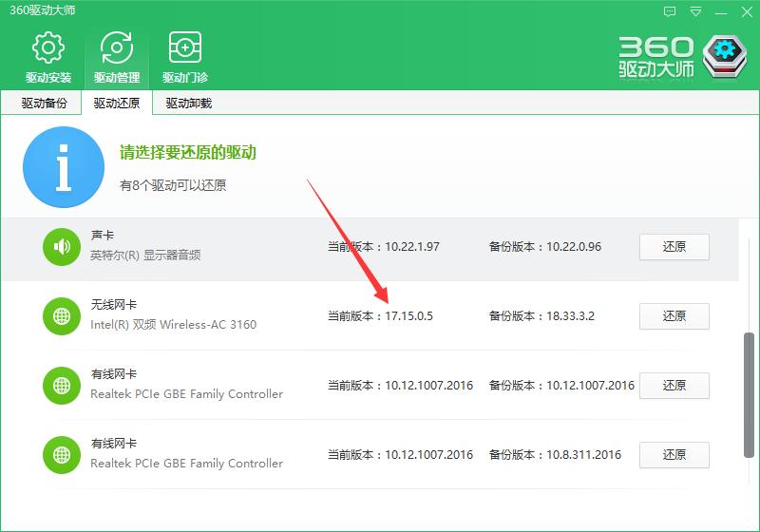Image resolution: width=760 pixels, height=532 pixels.
Task: Click the 声卡 speaker icon
Action: (x=62, y=247)
